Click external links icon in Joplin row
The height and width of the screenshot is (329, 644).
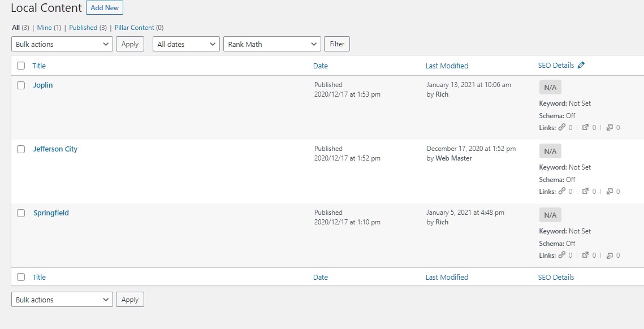(x=586, y=127)
